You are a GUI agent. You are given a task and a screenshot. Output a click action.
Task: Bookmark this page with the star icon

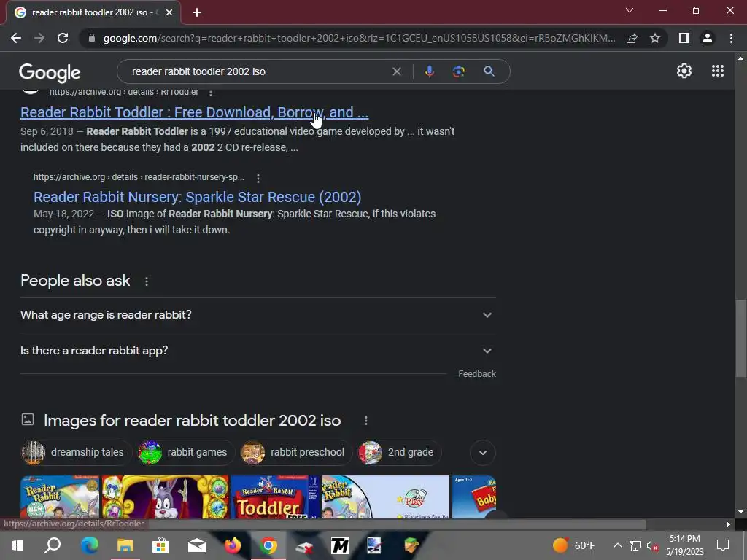click(x=655, y=38)
